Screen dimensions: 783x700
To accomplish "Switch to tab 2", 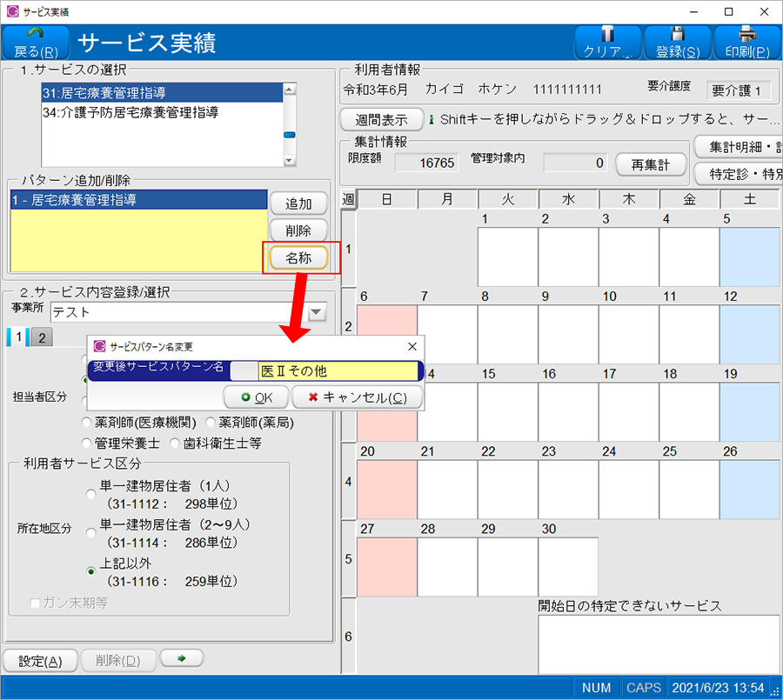I will (41, 338).
